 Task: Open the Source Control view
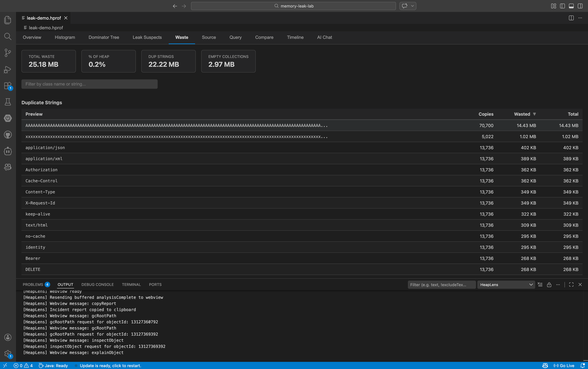(x=8, y=53)
